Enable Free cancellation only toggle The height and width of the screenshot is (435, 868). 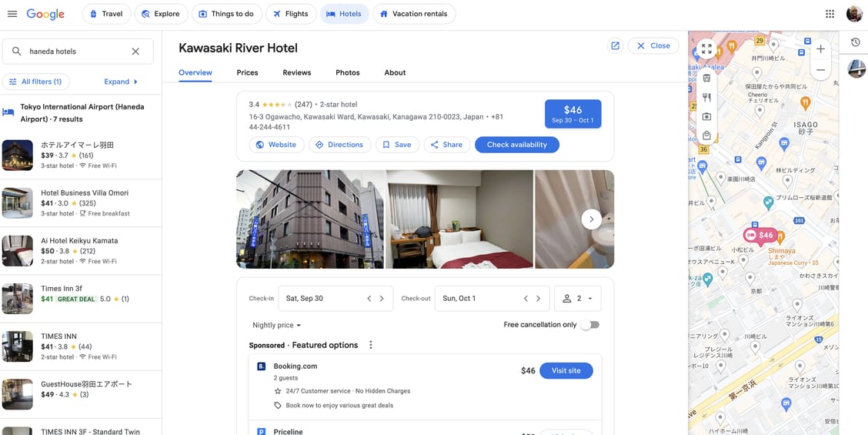coord(589,325)
